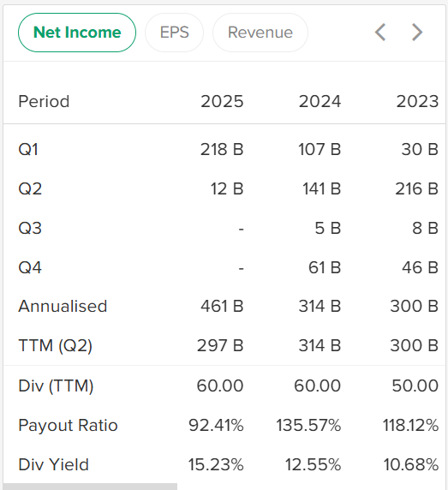Click the Payout Ratio 2024 value 135.57%
Image resolution: width=448 pixels, height=490 pixels.
308,425
